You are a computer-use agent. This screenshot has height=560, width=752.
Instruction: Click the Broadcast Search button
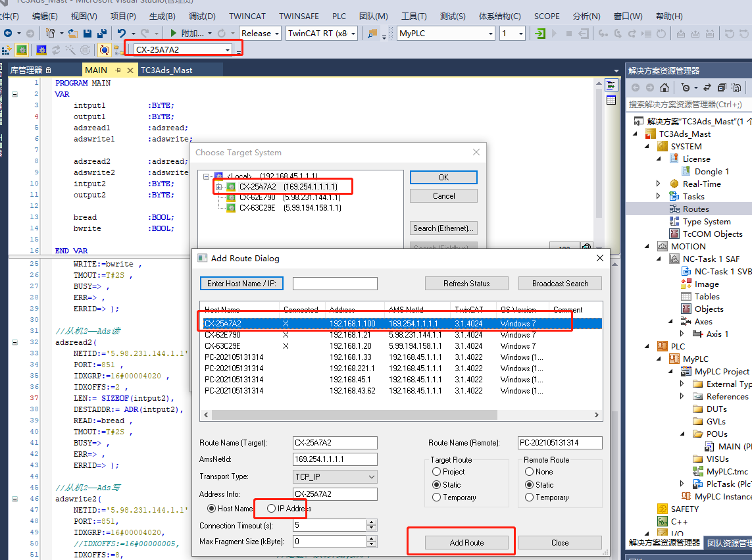[x=560, y=283]
